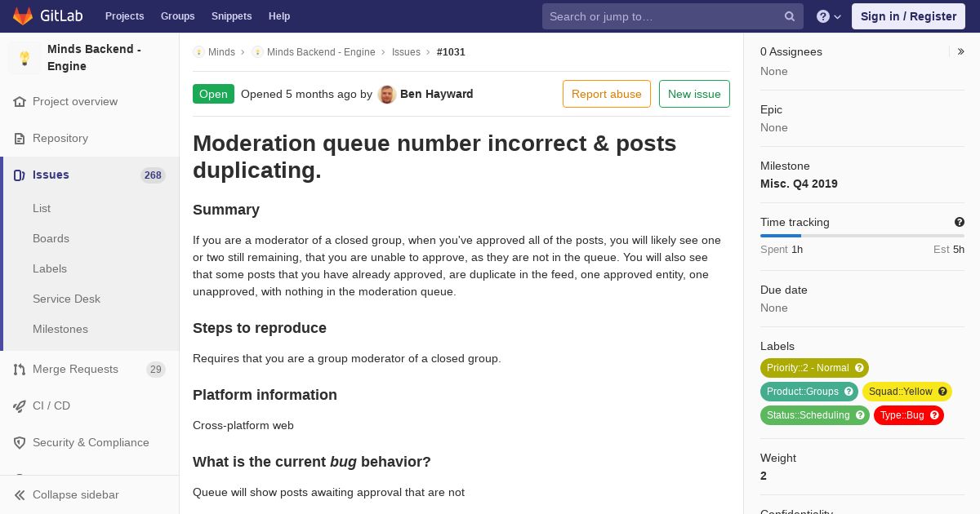Click the GitLab fox logo

click(x=23, y=16)
